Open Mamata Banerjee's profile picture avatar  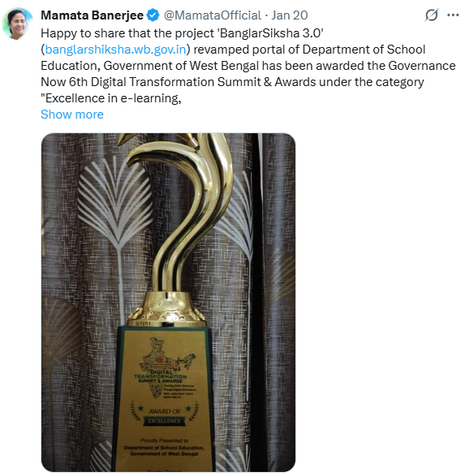tap(17, 24)
